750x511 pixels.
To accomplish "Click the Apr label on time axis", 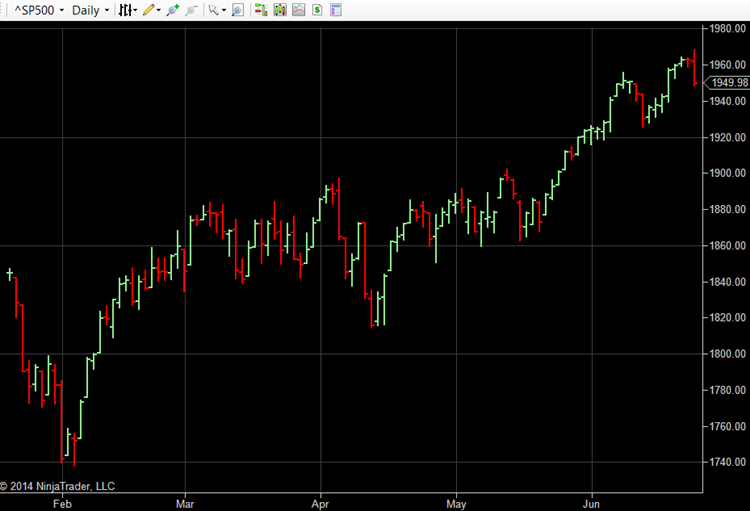I will click(x=320, y=504).
